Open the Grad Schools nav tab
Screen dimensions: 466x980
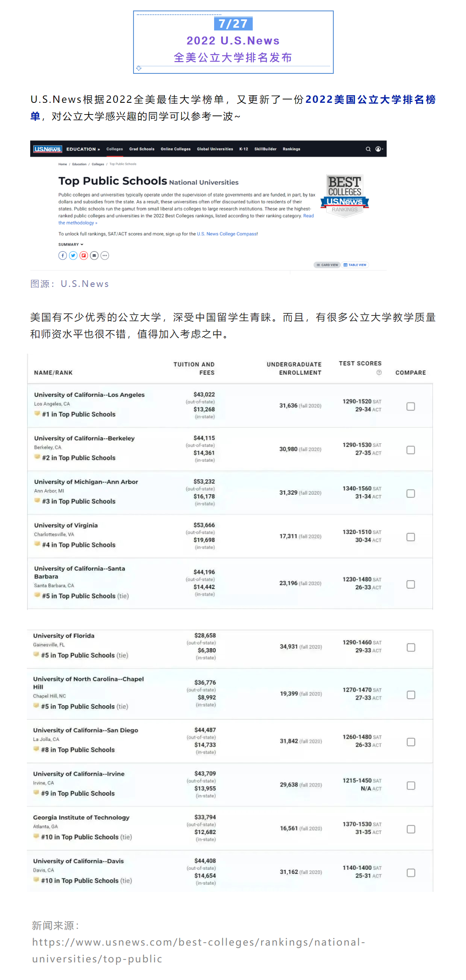[x=142, y=149]
